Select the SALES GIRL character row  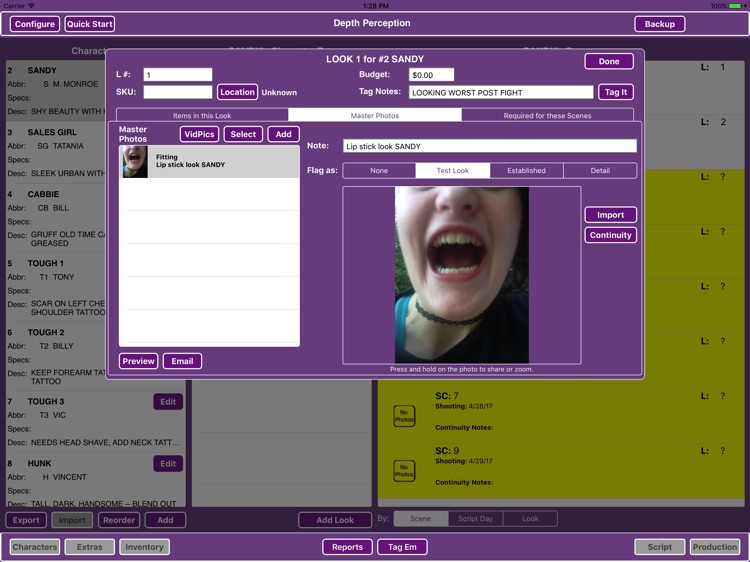point(56,153)
